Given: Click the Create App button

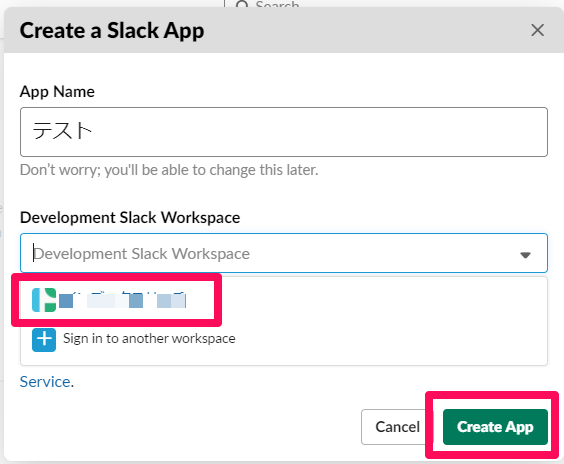Looking at the screenshot, I should (x=495, y=427).
